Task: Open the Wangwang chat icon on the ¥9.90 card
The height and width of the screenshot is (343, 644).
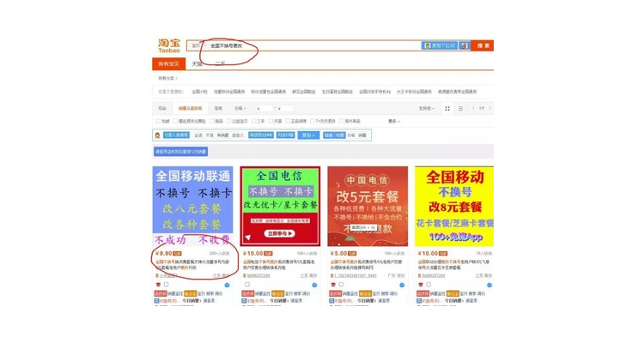Action: tap(228, 285)
